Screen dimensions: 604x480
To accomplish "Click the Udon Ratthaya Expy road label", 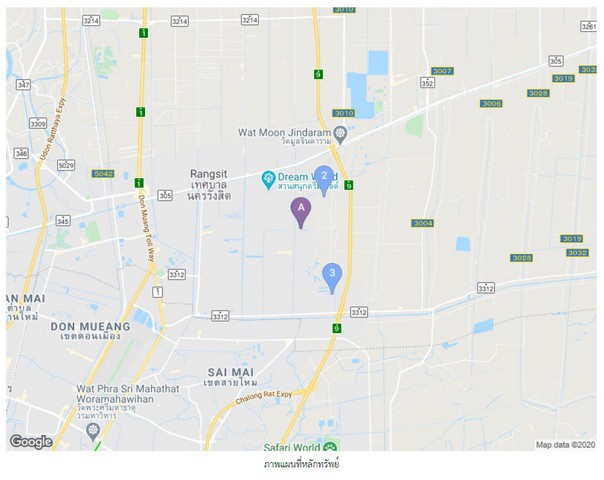I will click(53, 129).
